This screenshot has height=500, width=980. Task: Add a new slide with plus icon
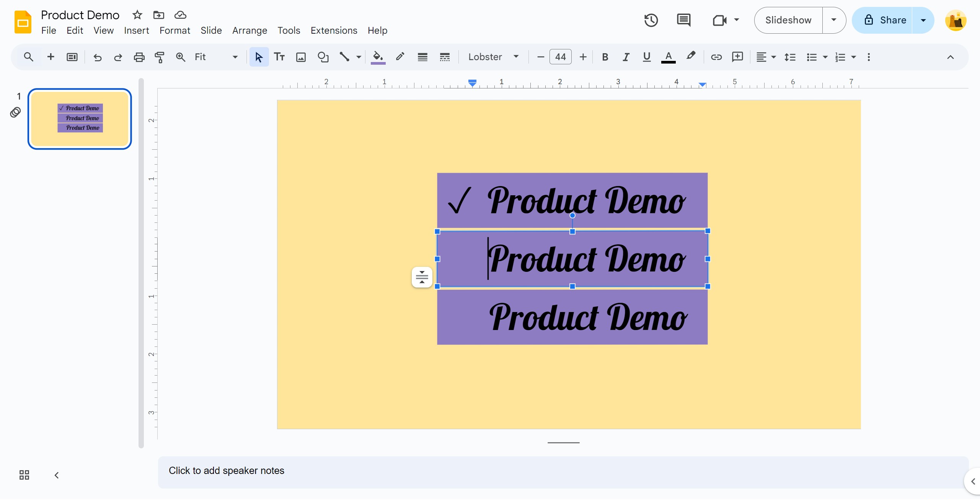point(51,57)
